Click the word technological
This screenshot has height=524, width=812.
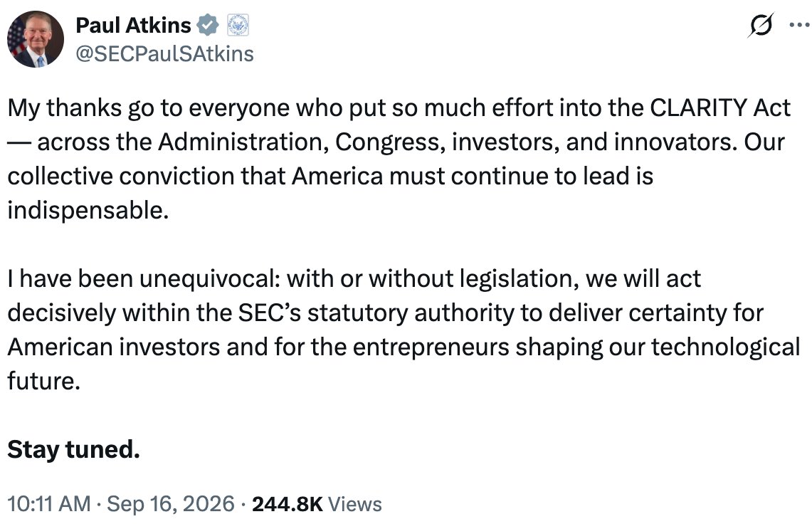pyautogui.click(x=726, y=347)
